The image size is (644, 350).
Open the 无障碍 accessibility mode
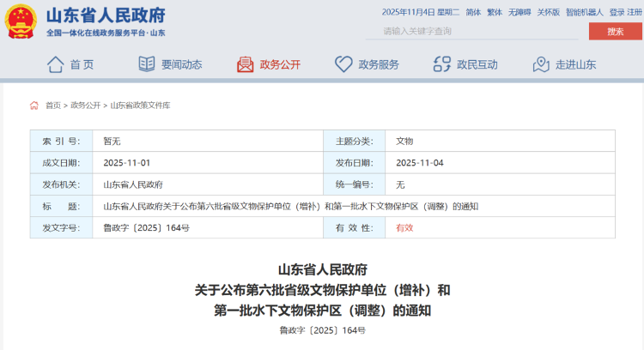519,12
